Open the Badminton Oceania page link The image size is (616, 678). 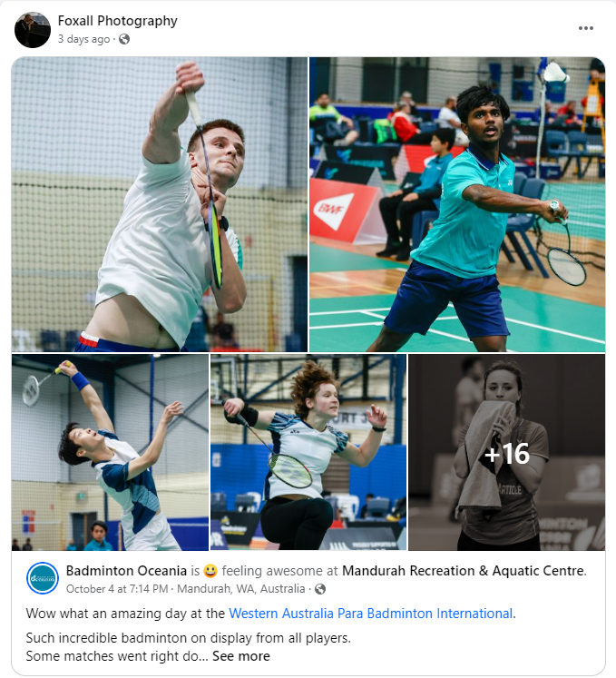pos(126,571)
